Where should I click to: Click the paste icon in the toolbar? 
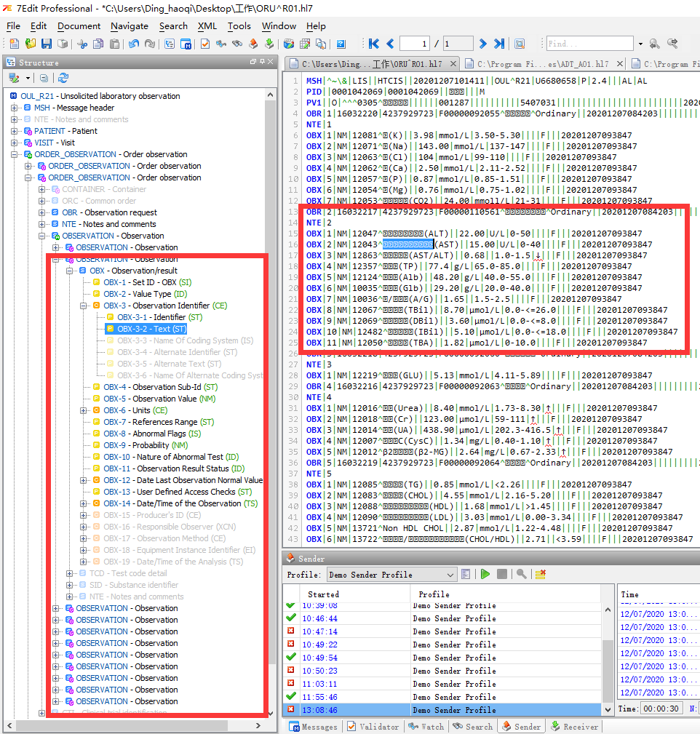tap(116, 45)
